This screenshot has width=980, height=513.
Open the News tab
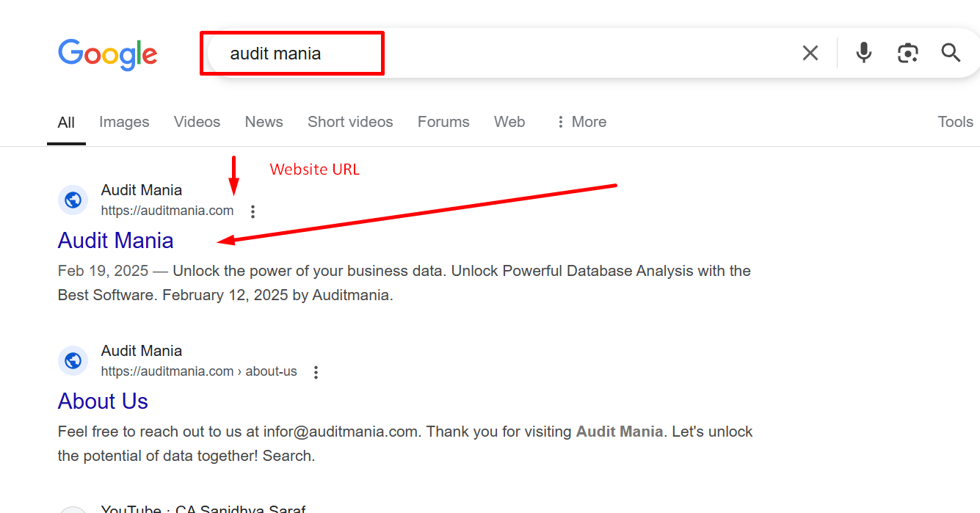(264, 122)
